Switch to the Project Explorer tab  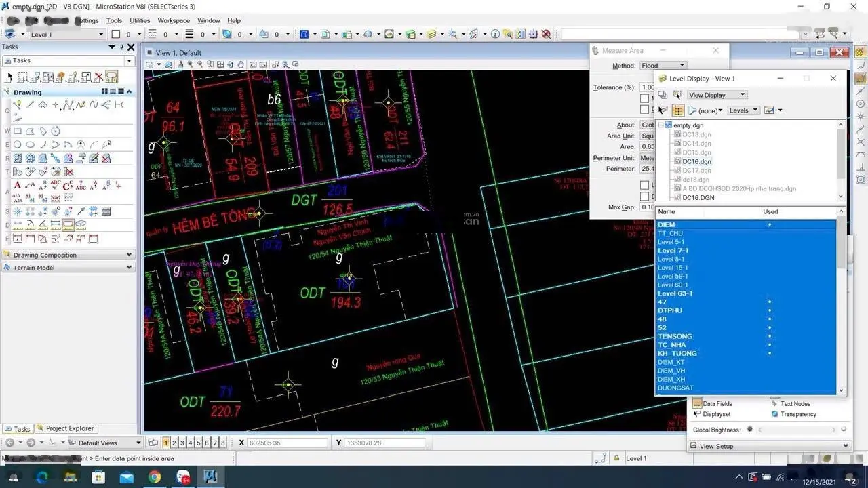[x=66, y=428]
